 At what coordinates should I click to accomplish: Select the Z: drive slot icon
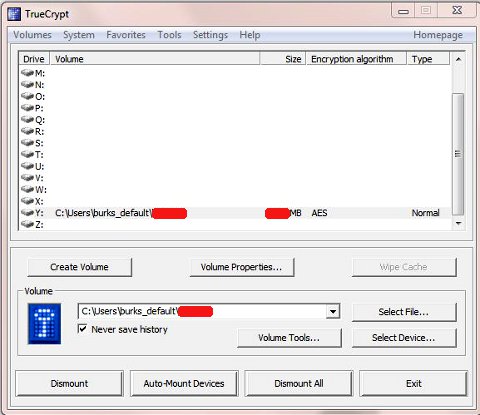(27, 224)
